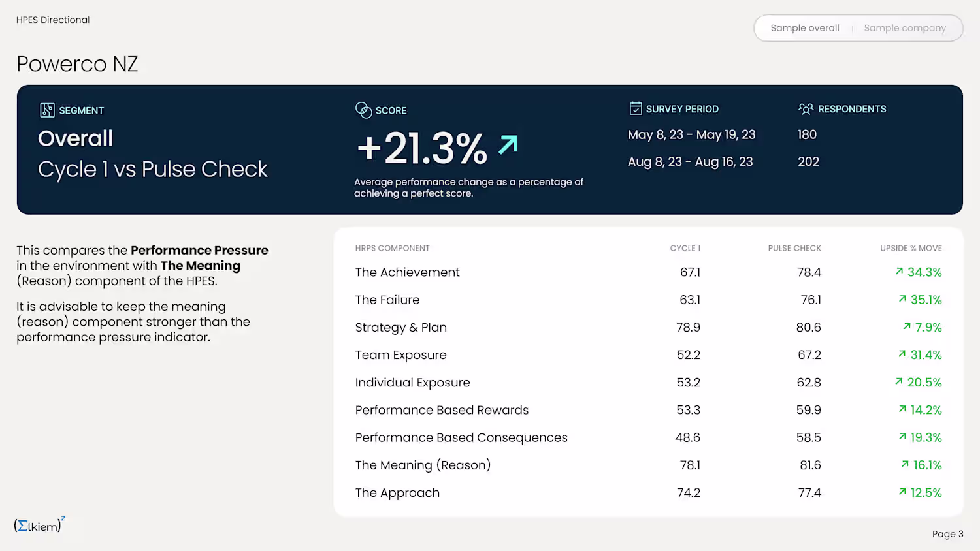
Task: Select HRPS COMPONENT column header
Action: (x=392, y=248)
